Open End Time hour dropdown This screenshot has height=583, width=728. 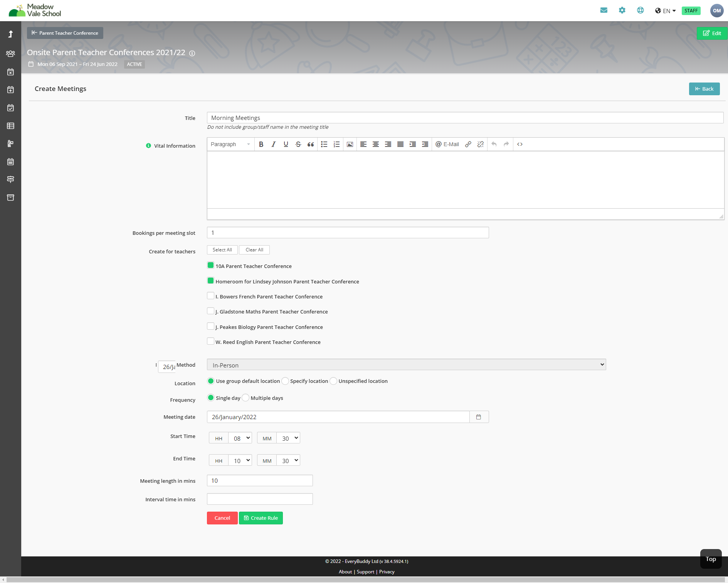[240, 460]
